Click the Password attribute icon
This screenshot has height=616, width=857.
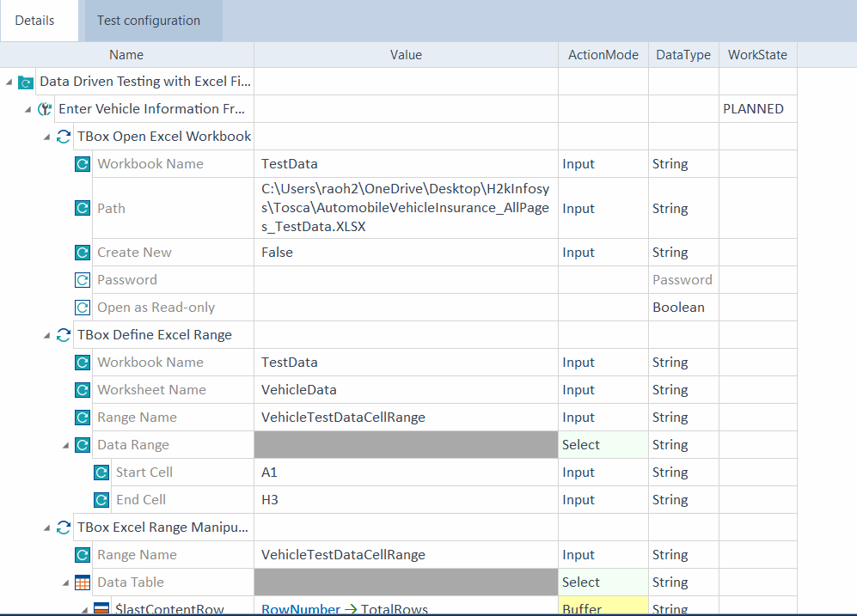tap(83, 280)
